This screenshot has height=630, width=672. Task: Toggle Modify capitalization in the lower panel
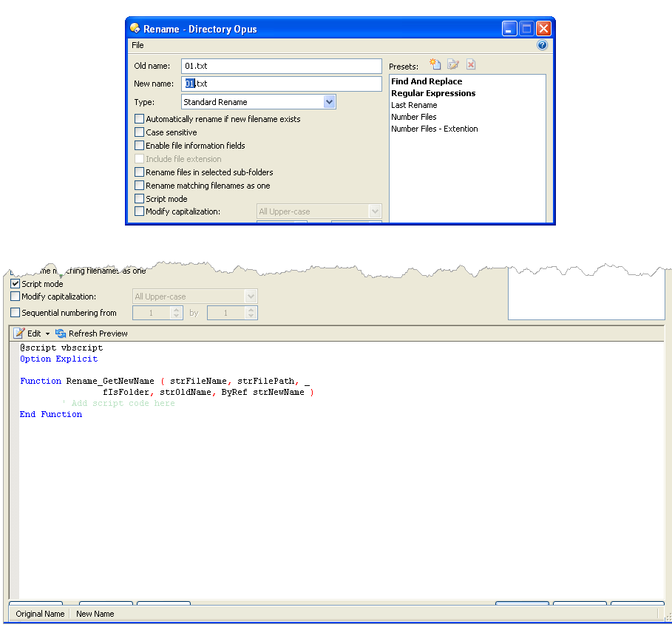[15, 296]
